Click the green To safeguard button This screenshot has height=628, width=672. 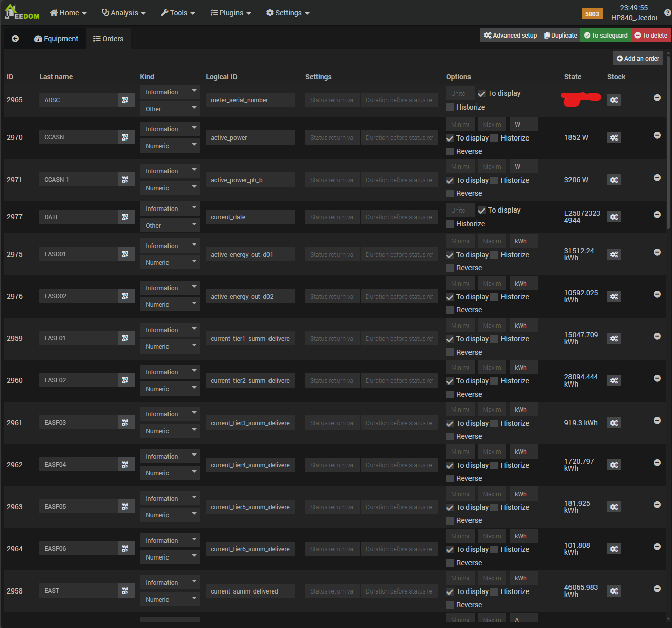pos(606,36)
